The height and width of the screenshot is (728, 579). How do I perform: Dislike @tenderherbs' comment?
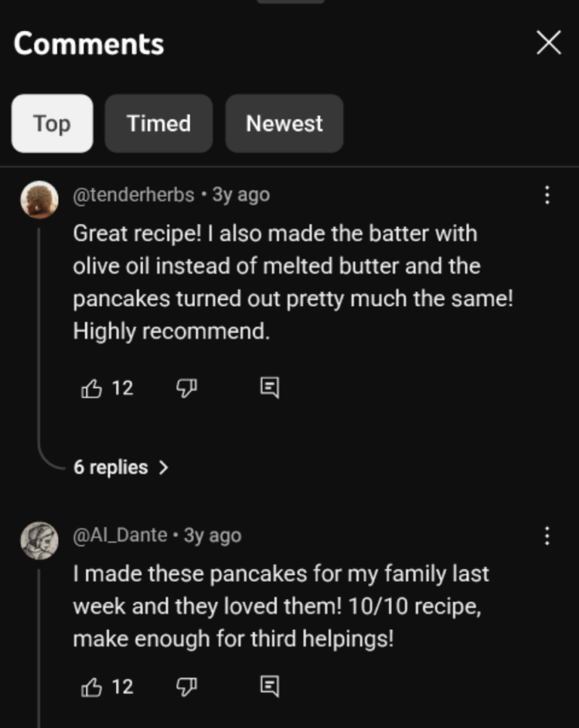(186, 387)
